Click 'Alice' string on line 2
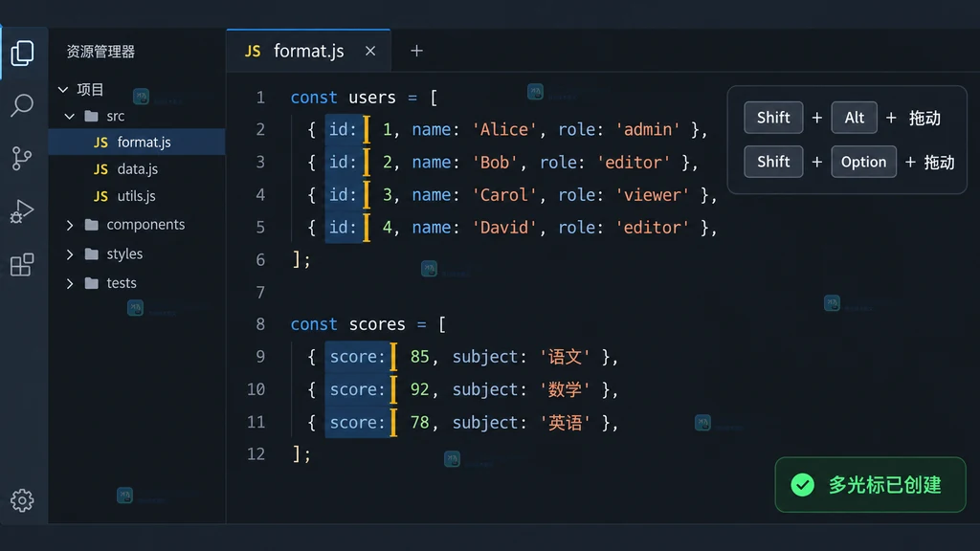 click(503, 129)
